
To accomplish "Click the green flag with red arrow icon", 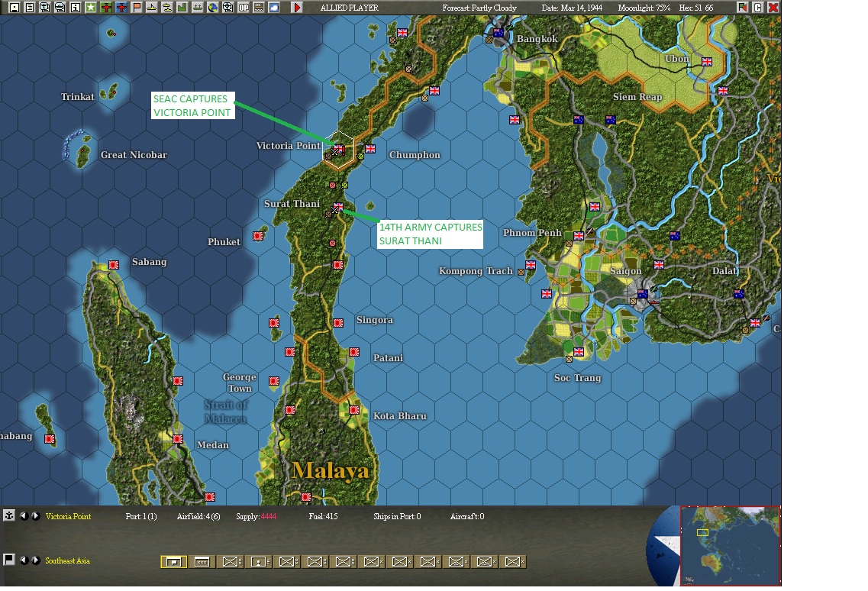I will [742, 8].
